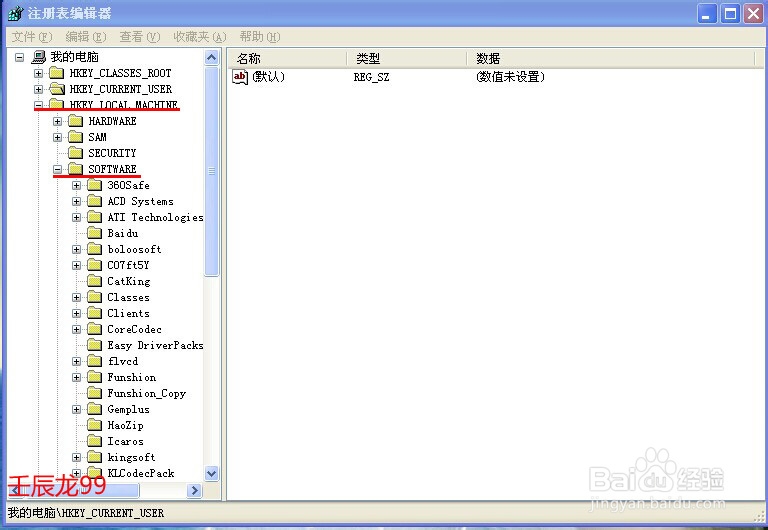The height and width of the screenshot is (530, 768).
Task: Expand the flvcd key
Action: pyautogui.click(x=76, y=361)
